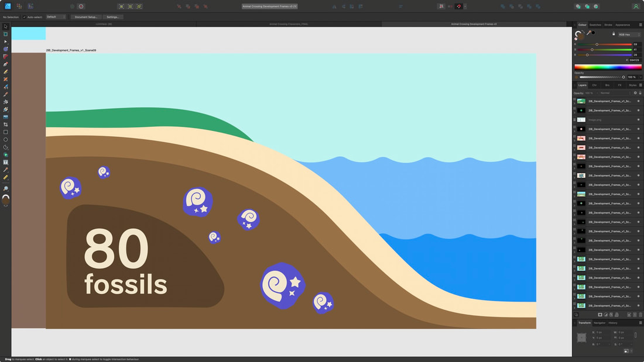
Task: Click the Document Setup button
Action: tap(86, 17)
